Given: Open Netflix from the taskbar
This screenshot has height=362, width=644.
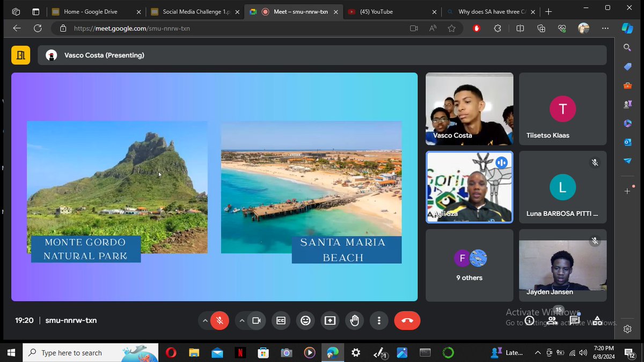Looking at the screenshot, I should (240, 352).
